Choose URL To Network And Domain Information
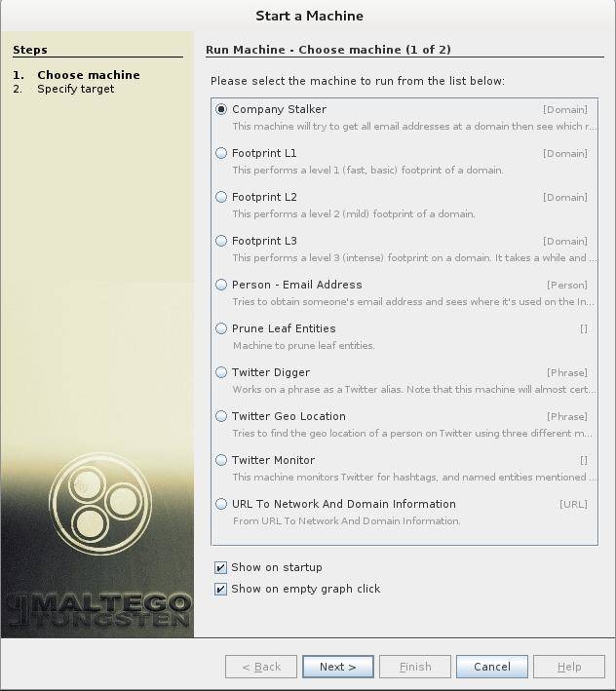This screenshot has height=691, width=616. [221, 504]
